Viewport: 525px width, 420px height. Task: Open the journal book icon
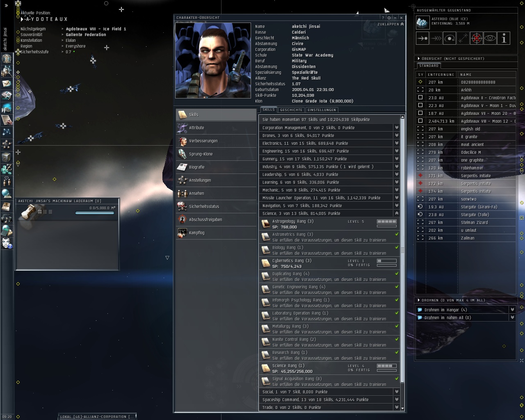[x=7, y=206]
